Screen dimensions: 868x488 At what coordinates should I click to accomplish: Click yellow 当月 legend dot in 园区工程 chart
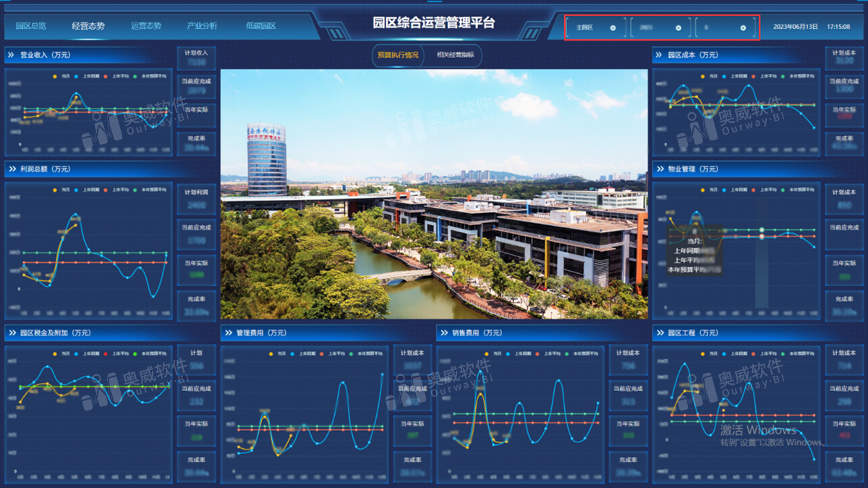pos(704,354)
